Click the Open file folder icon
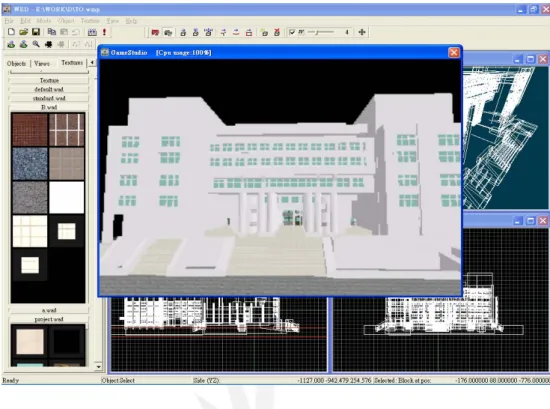This screenshot has width=550, height=409. (x=24, y=32)
